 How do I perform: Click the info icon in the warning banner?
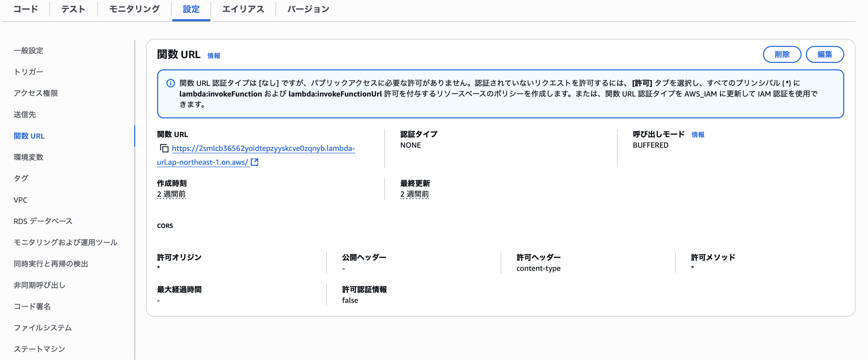[170, 83]
